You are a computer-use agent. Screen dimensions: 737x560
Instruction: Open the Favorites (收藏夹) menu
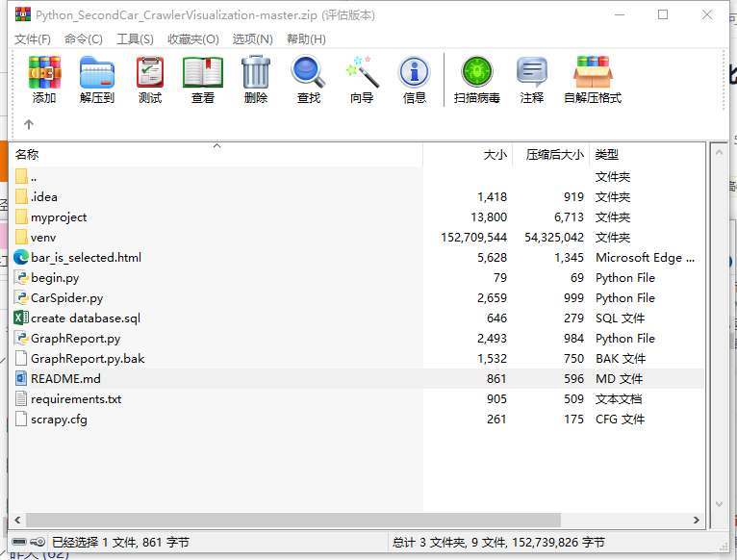click(x=193, y=39)
